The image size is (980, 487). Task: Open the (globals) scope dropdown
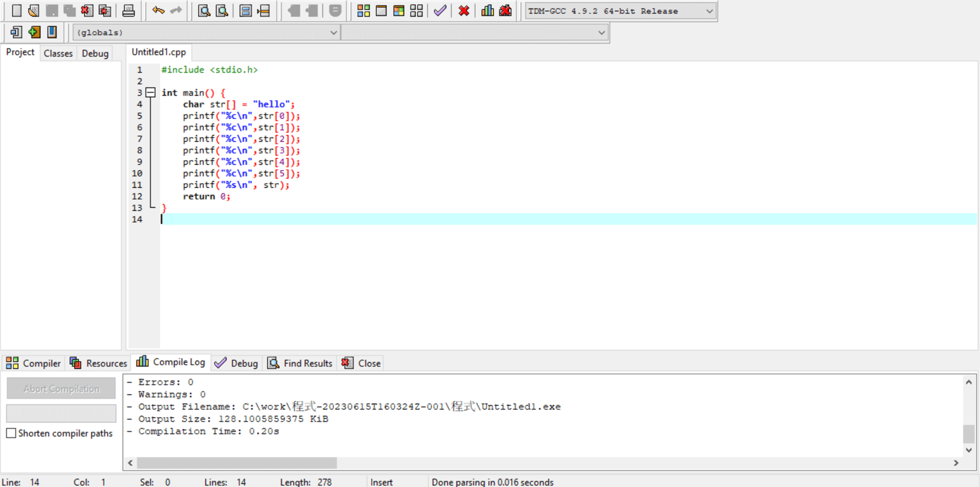coord(333,33)
